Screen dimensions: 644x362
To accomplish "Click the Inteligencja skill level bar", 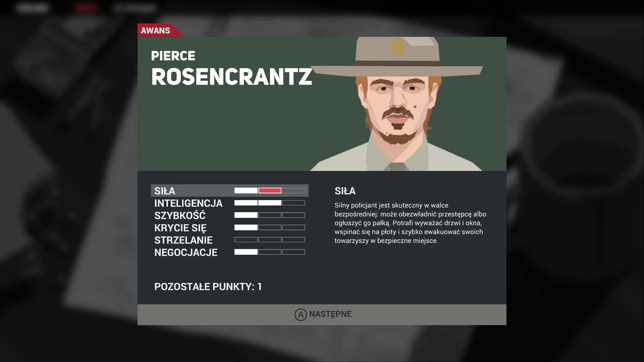I will coord(270,203).
